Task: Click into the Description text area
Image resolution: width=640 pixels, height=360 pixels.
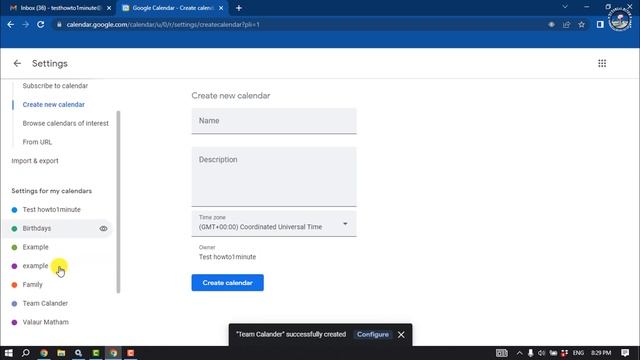Action: click(x=274, y=177)
